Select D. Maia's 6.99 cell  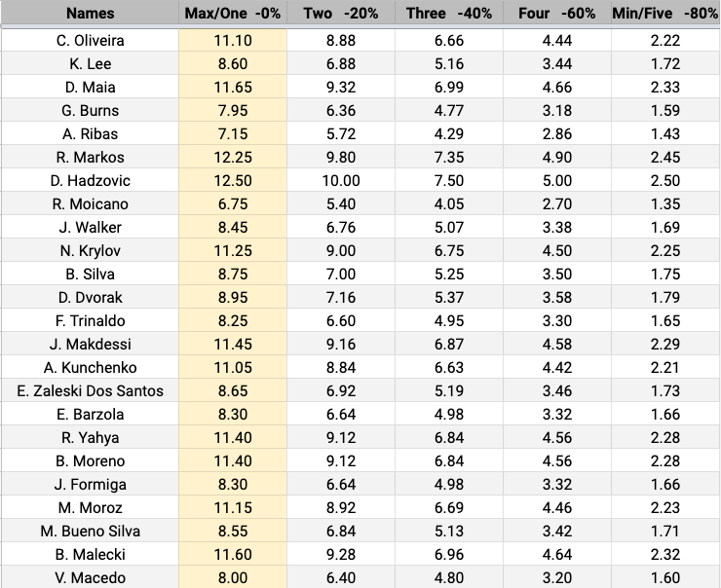(x=448, y=87)
